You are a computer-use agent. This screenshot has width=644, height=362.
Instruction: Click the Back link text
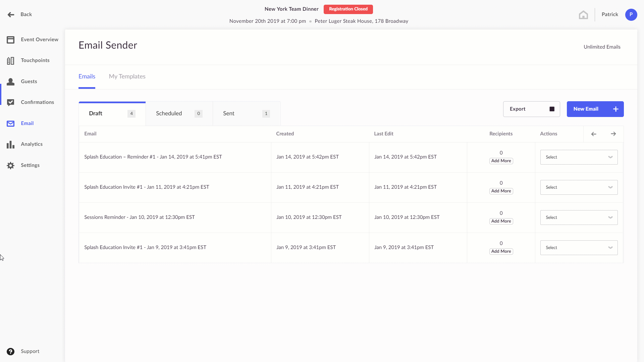pos(26,14)
